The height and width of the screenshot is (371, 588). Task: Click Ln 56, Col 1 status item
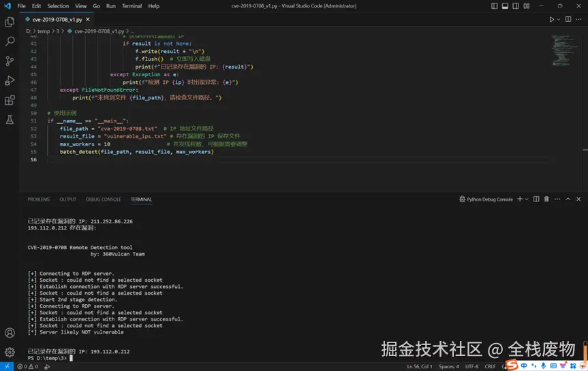[420, 366]
